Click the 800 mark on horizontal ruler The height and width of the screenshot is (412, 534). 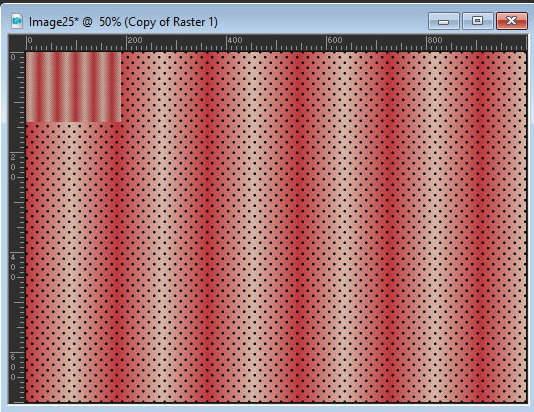click(435, 40)
